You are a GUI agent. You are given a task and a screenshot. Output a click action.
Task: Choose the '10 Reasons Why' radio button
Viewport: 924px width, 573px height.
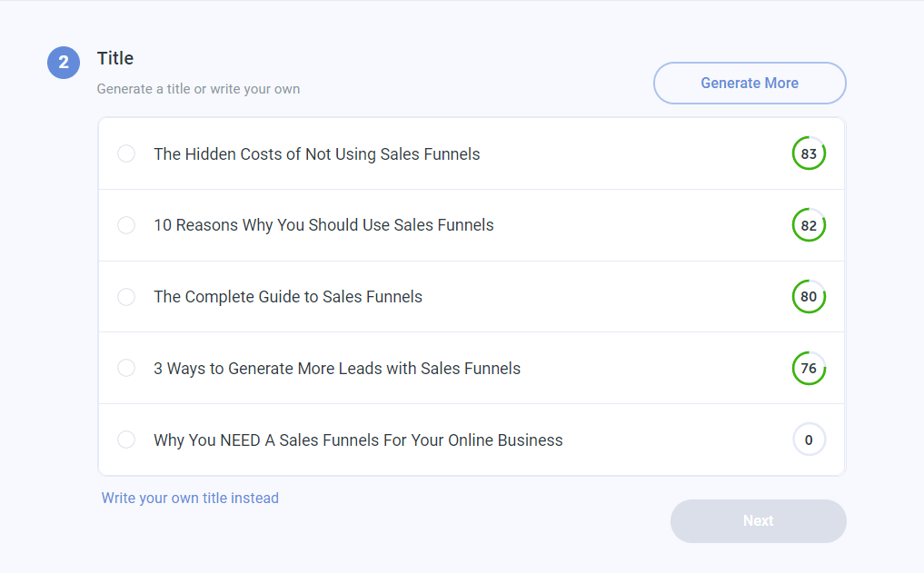click(x=126, y=225)
